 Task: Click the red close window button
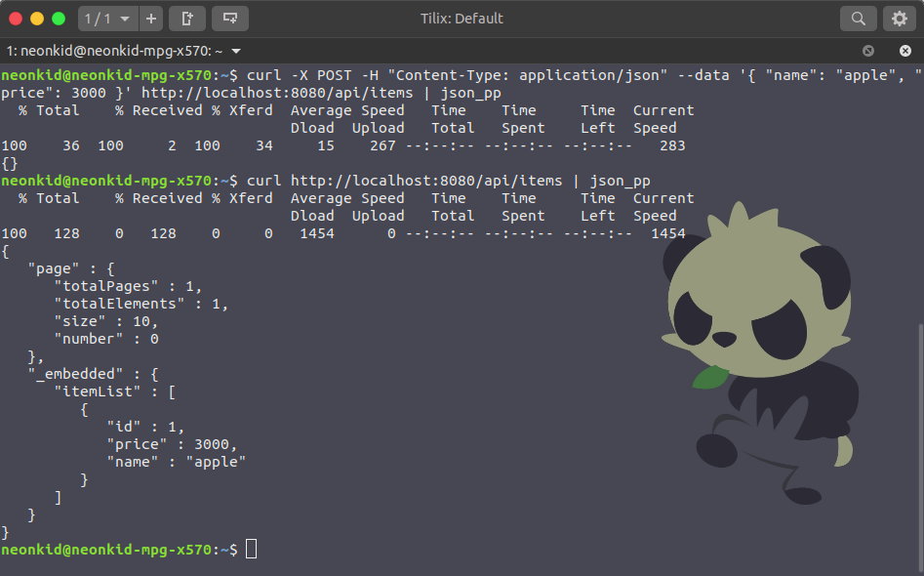pos(16,19)
